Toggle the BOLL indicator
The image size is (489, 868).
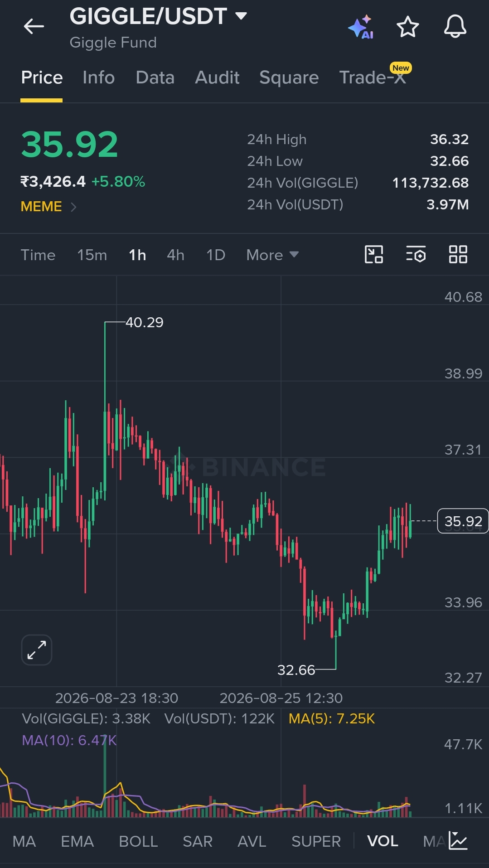click(x=138, y=841)
